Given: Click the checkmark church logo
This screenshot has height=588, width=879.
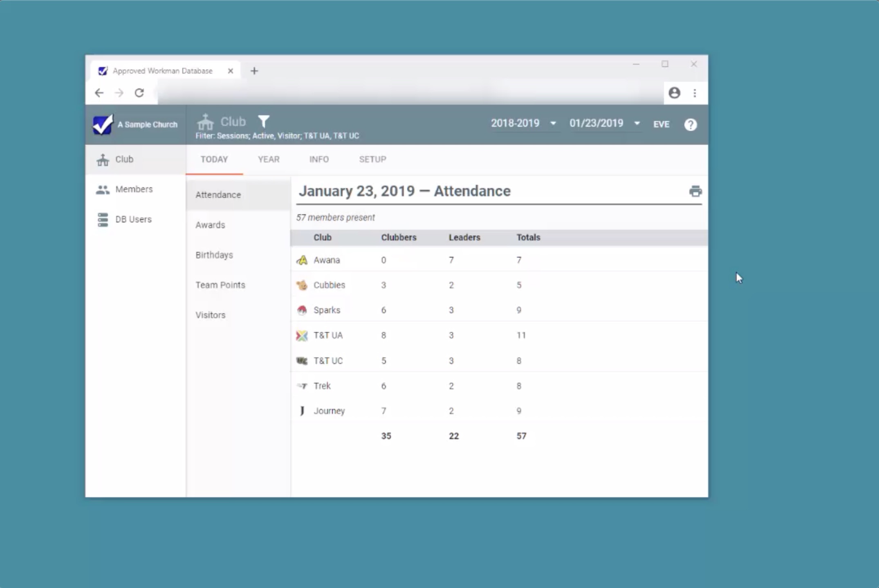Looking at the screenshot, I should [103, 124].
